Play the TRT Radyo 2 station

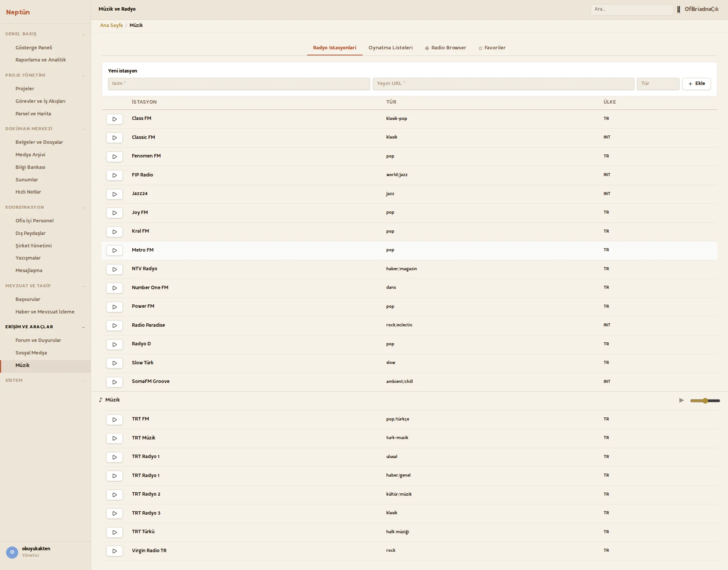115,495
